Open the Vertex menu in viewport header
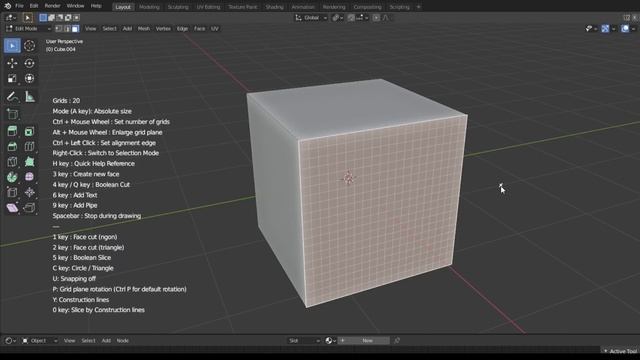Image resolution: width=640 pixels, height=360 pixels. (163, 29)
